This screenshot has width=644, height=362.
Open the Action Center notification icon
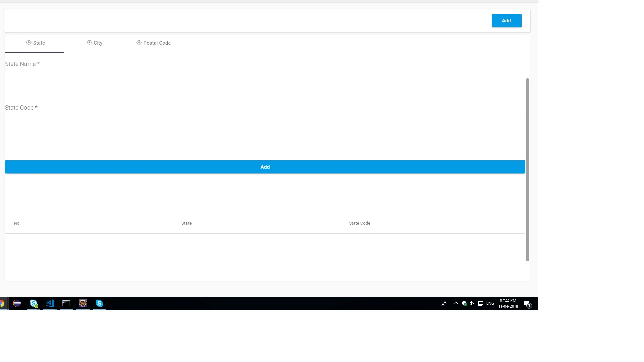(527, 303)
